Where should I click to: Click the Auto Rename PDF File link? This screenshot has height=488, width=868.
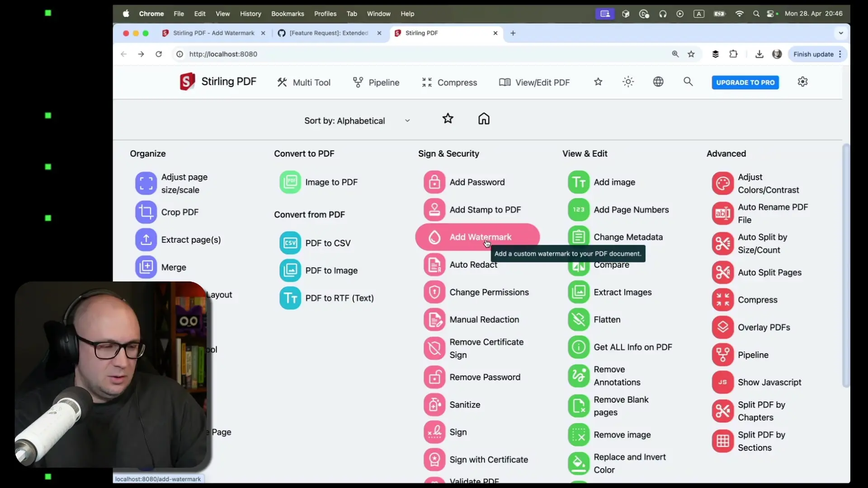tap(773, 213)
